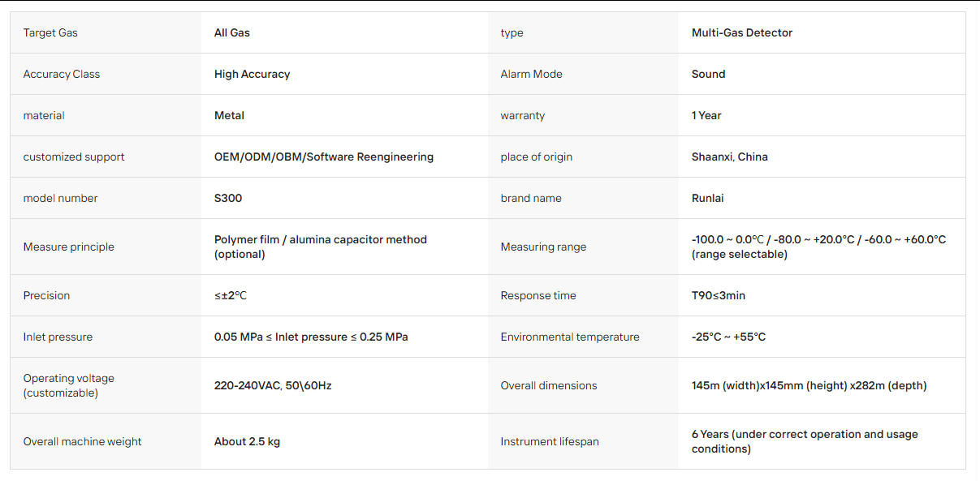This screenshot has height=481, width=980.
Task: Click the 'Operating voltage (customizable)' label
Action: 69,386
